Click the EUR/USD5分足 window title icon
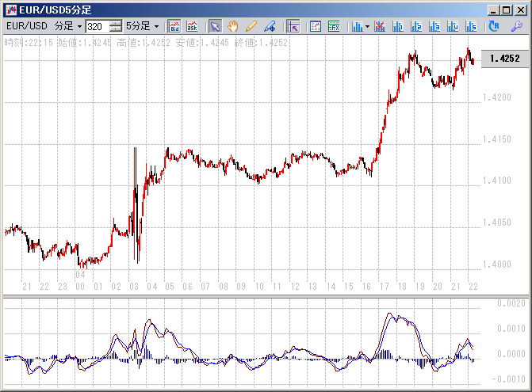This screenshot has height=392, width=532. tap(11, 10)
